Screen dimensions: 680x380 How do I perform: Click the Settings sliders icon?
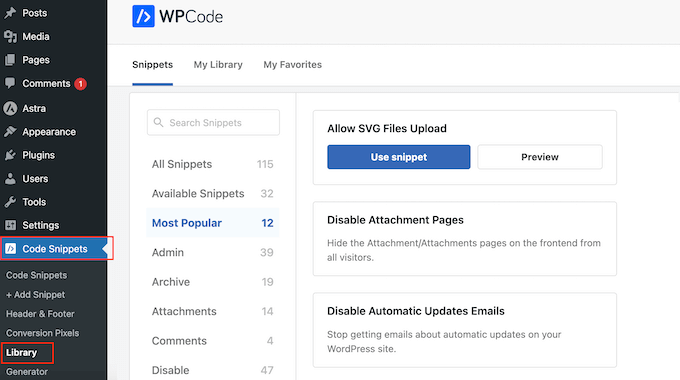tap(10, 225)
